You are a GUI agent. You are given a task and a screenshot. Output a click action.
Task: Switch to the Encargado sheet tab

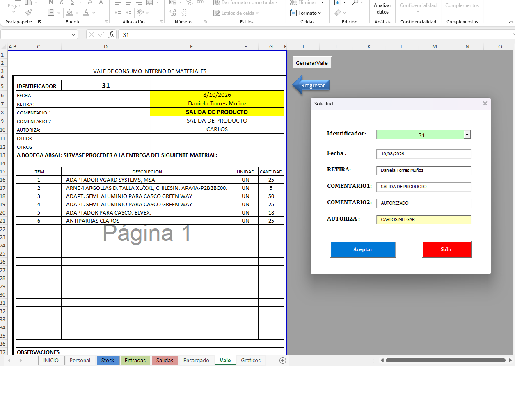(196, 361)
